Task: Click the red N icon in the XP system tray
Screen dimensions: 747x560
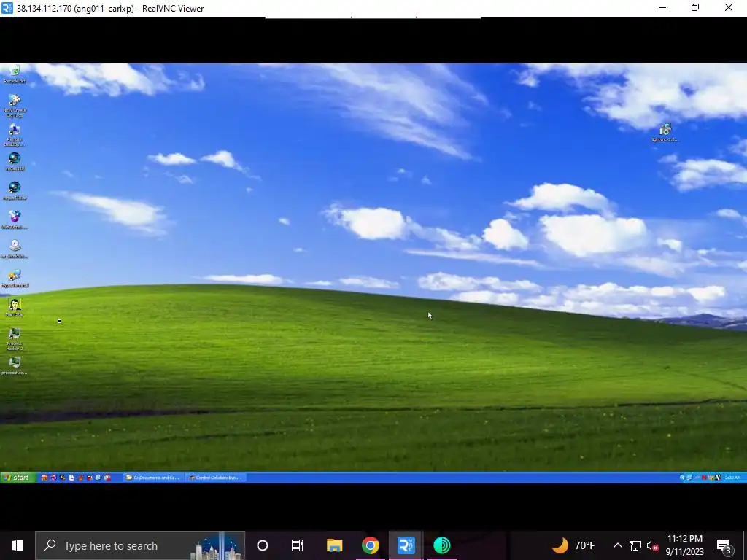Action: point(705,478)
